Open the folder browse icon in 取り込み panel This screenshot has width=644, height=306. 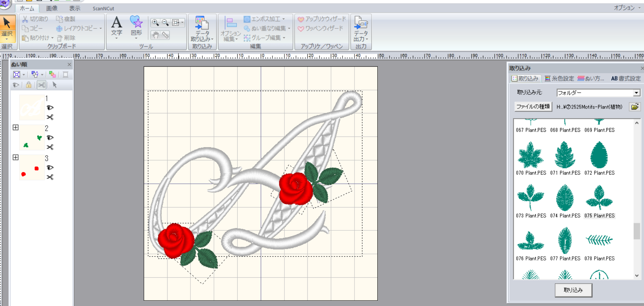[x=635, y=107]
